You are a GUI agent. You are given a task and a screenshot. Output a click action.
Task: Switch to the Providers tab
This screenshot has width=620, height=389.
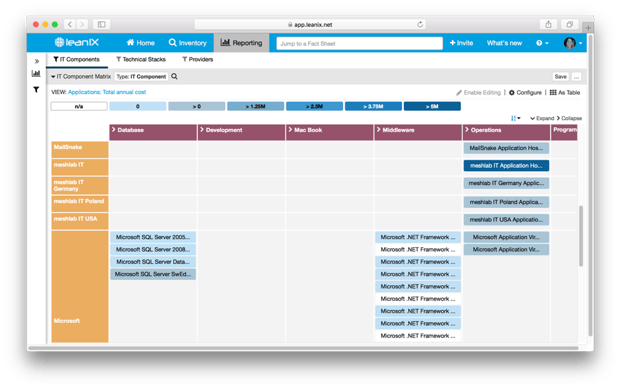[198, 59]
